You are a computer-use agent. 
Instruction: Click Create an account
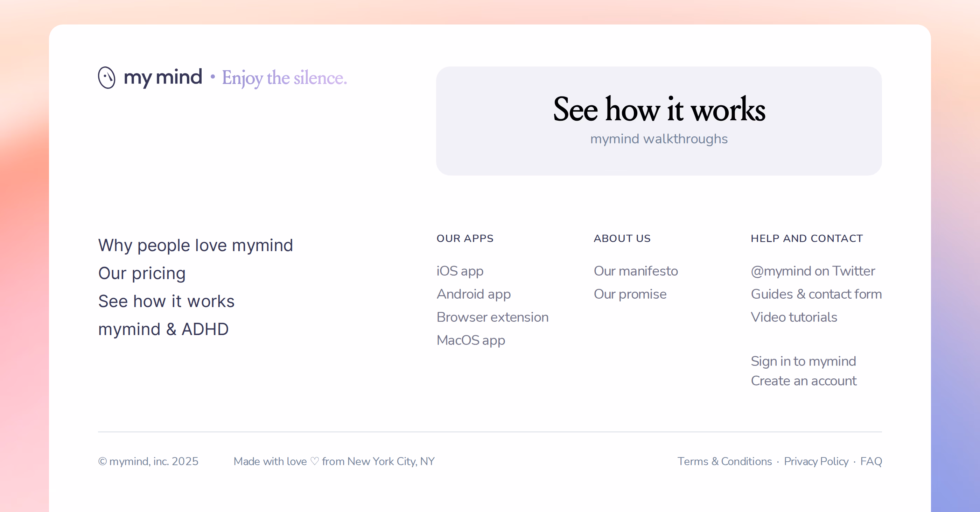tap(804, 381)
